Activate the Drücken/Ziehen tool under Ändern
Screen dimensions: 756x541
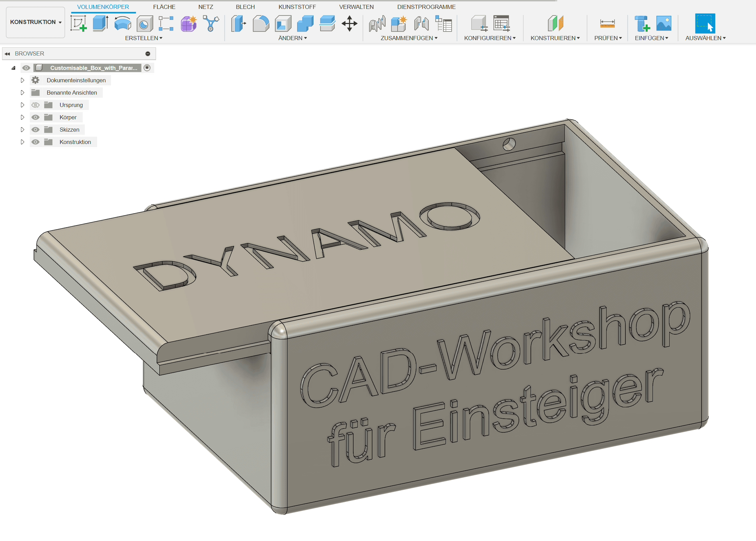point(238,24)
